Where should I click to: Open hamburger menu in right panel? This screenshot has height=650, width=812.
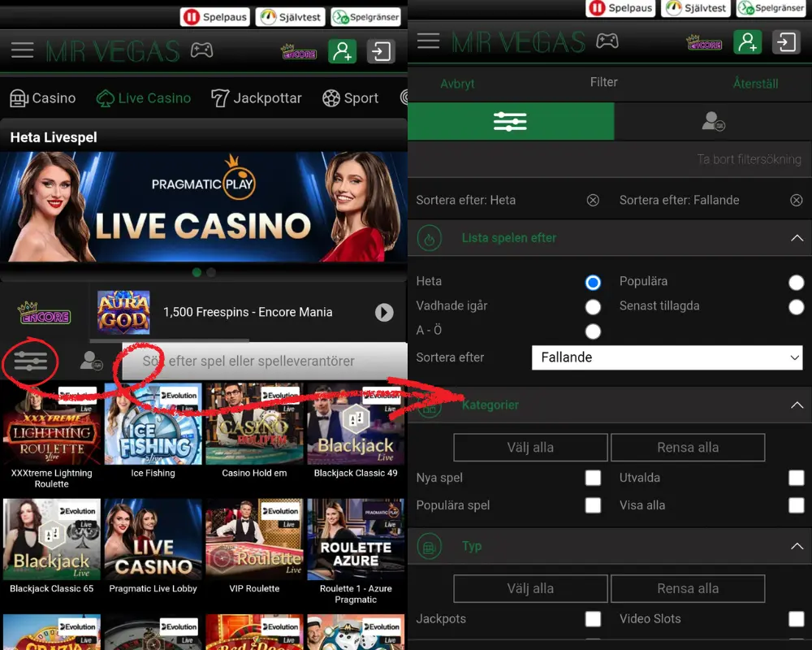pyautogui.click(x=428, y=41)
